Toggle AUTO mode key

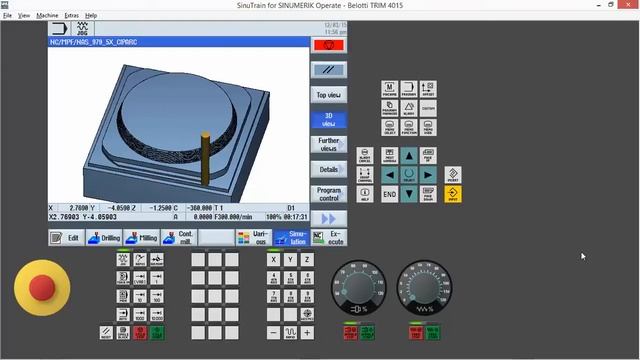click(123, 314)
